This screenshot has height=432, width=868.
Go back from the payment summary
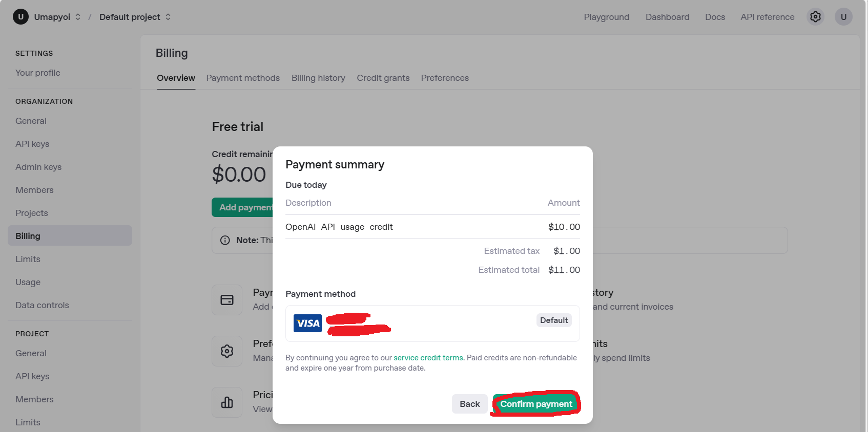tap(469, 404)
